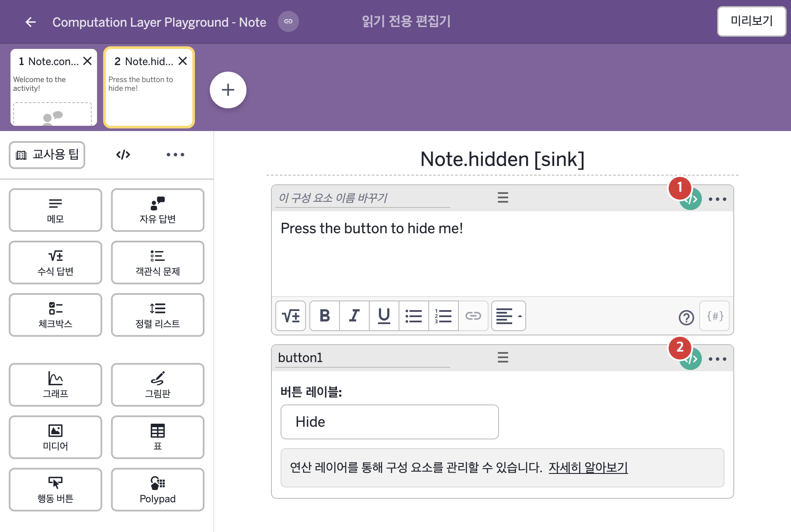Screen dimensions: 791x532
Task: Go back with the left arrow
Action: pyautogui.click(x=31, y=22)
